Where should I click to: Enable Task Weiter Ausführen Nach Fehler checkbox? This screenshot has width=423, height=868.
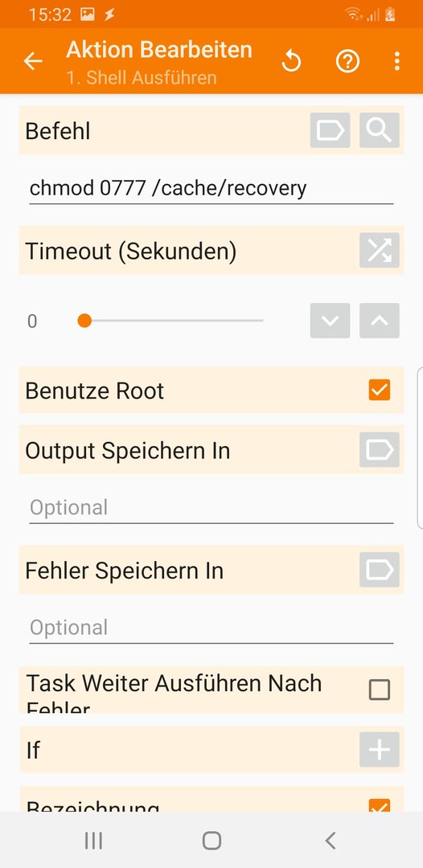tap(380, 690)
